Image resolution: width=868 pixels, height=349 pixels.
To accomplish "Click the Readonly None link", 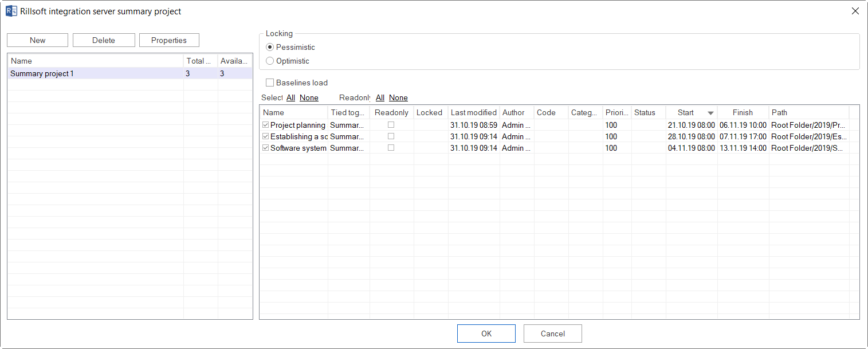I will coord(398,97).
